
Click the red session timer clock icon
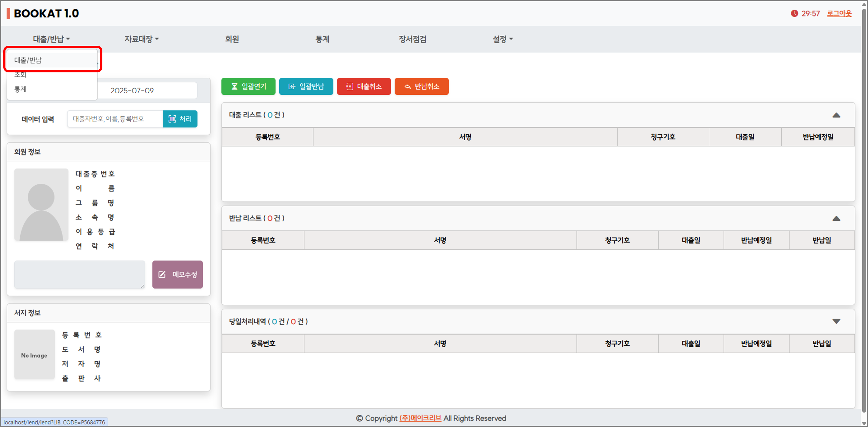click(794, 14)
